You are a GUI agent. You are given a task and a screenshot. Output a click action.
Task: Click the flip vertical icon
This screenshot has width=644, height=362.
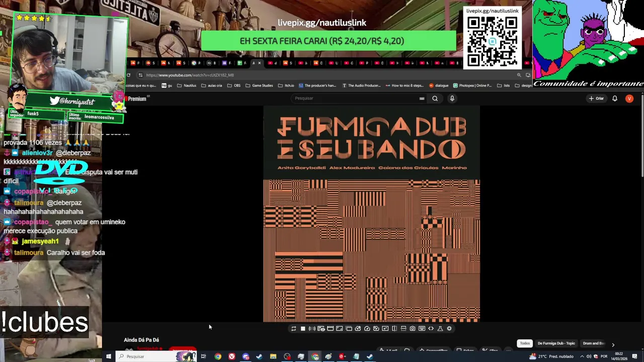[x=404, y=328]
